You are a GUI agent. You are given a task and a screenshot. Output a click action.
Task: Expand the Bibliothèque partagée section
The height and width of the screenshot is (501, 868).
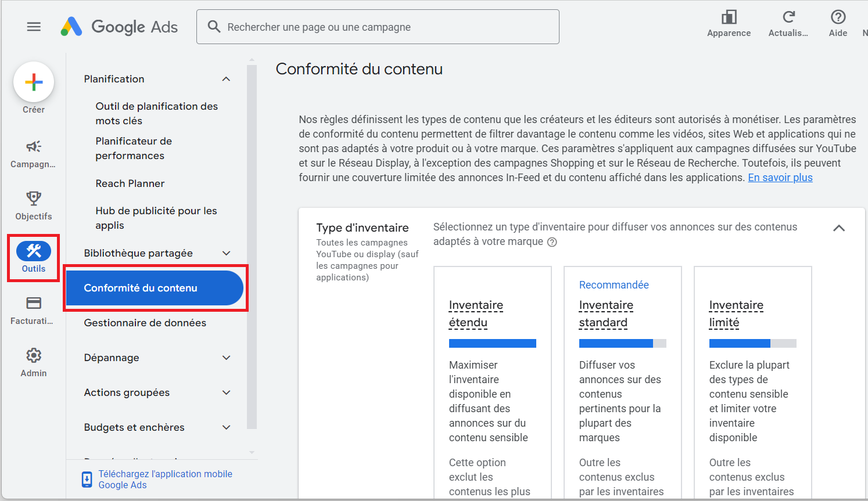[227, 253]
